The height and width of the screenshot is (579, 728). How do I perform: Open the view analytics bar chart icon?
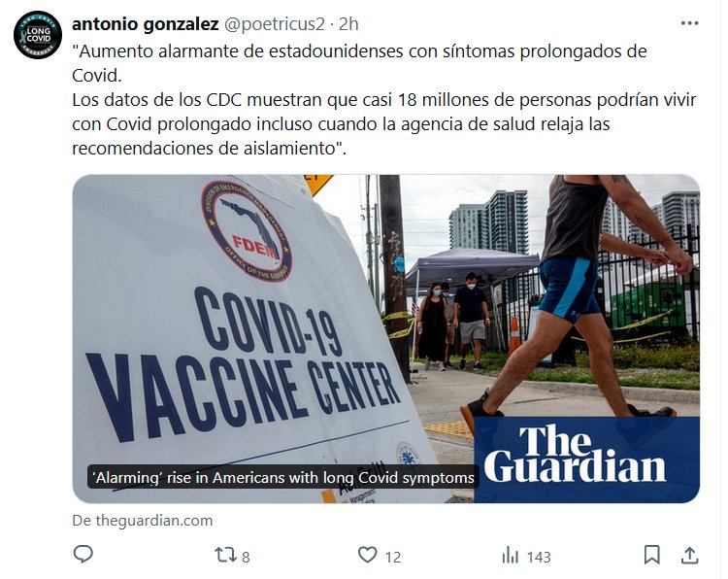click(511, 556)
